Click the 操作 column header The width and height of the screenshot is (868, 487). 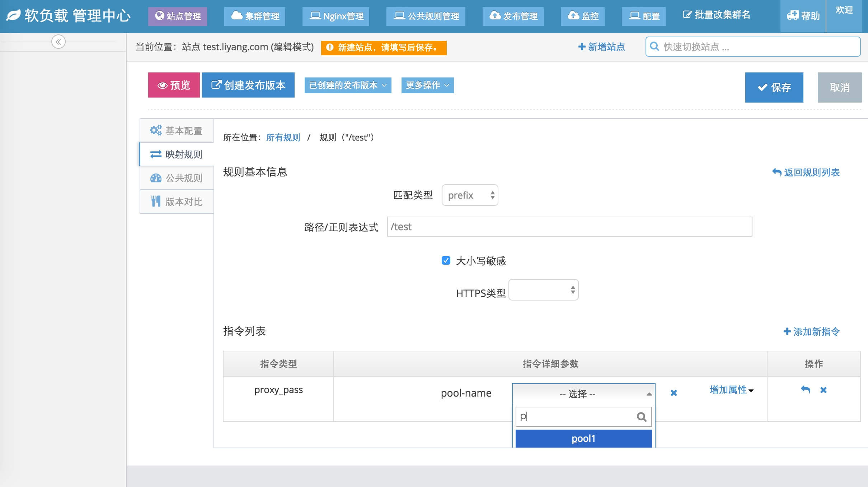[813, 364]
